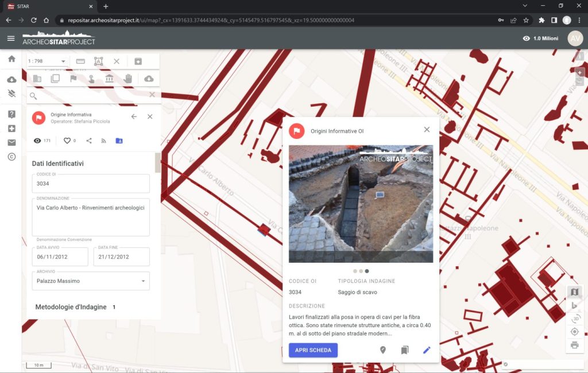Open the copyright info icon
This screenshot has width=588, height=373.
point(11,157)
